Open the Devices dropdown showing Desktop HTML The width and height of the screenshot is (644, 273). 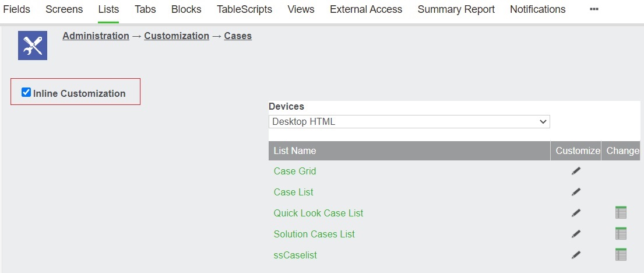point(409,122)
